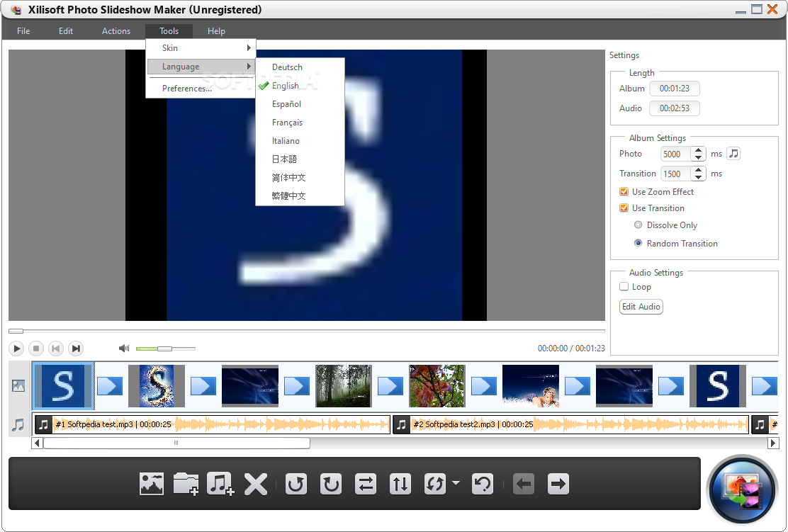Choose Français language
This screenshot has height=532, width=788.
coord(300,123)
